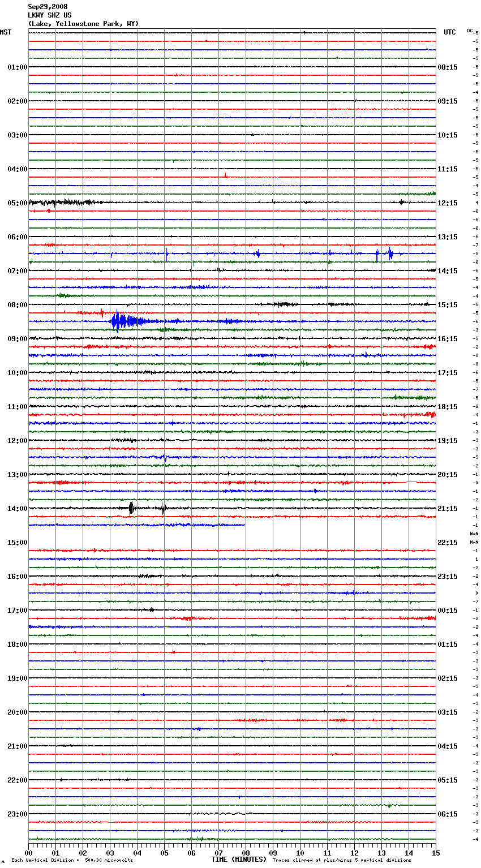Click the TIME (MINUTES) axis title
Viewport: 481px width, 868px height.
coord(239,860)
